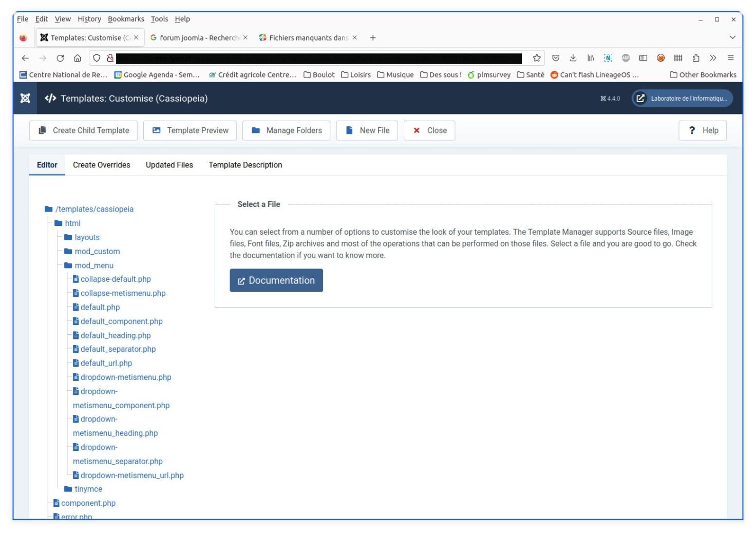This screenshot has height=534, width=756.
Task: Open the html folder icon
Action: coord(59,223)
